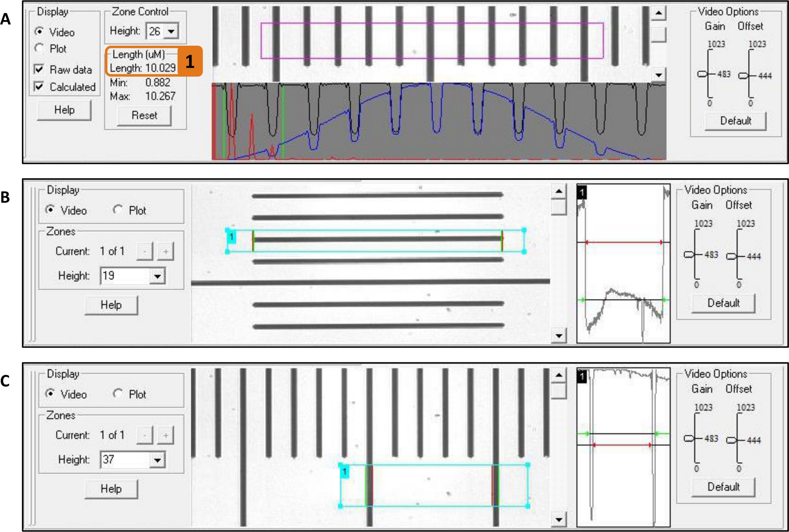
Task: Click the plus zone button in panel B
Action: point(166,252)
